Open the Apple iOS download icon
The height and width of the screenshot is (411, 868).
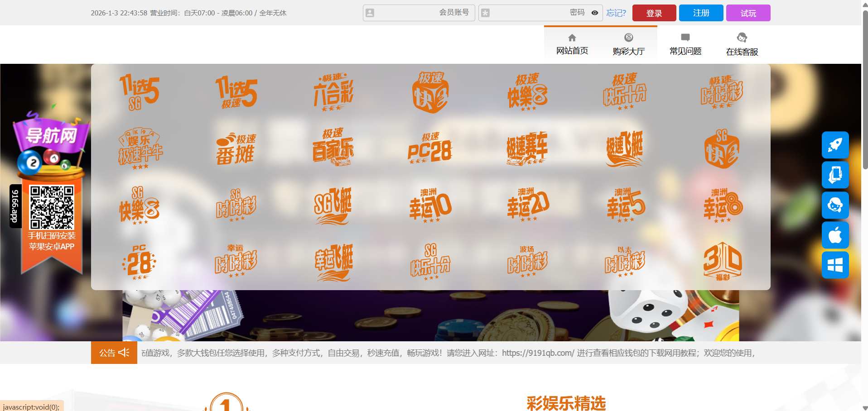tap(835, 235)
